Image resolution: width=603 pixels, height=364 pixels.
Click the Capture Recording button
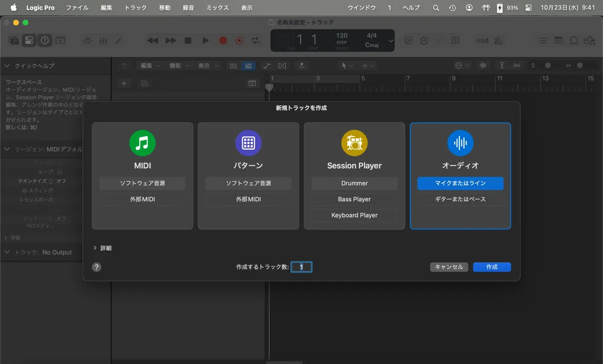(x=239, y=41)
